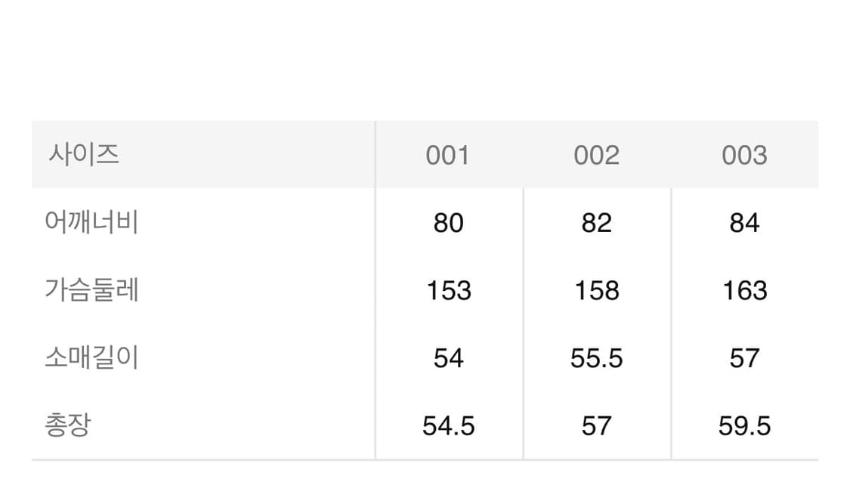This screenshot has height=504, width=850.
Task: Click total length value 59.5
Action: (x=744, y=426)
